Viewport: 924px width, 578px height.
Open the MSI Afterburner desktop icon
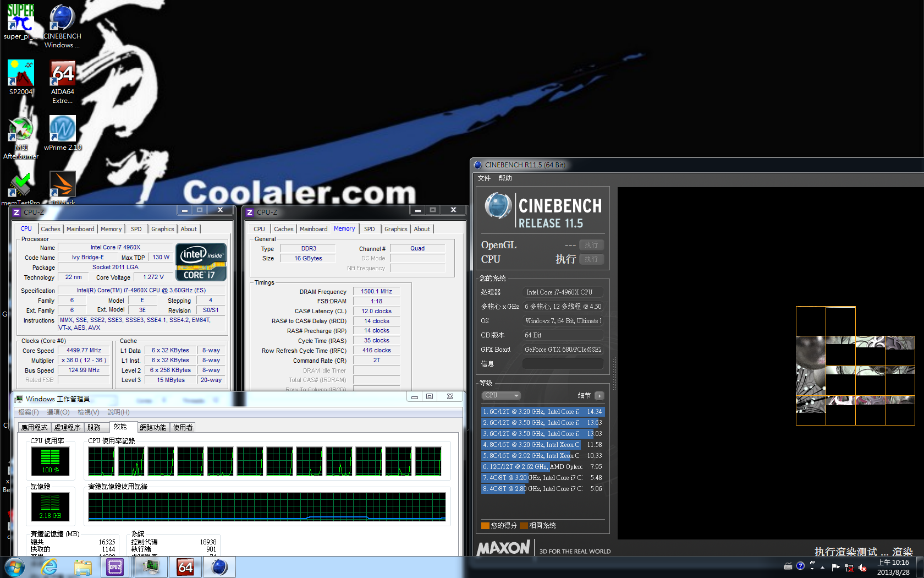21,138
